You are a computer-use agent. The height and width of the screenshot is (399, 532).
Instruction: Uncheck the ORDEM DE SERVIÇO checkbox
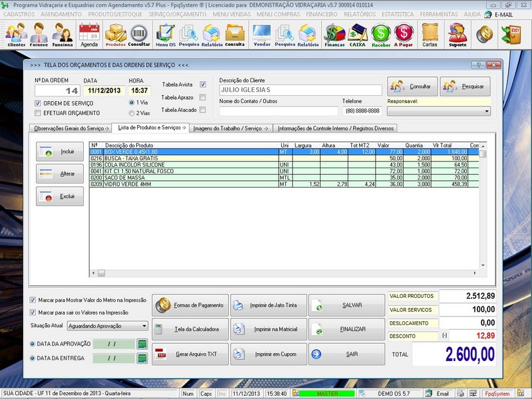pos(38,103)
